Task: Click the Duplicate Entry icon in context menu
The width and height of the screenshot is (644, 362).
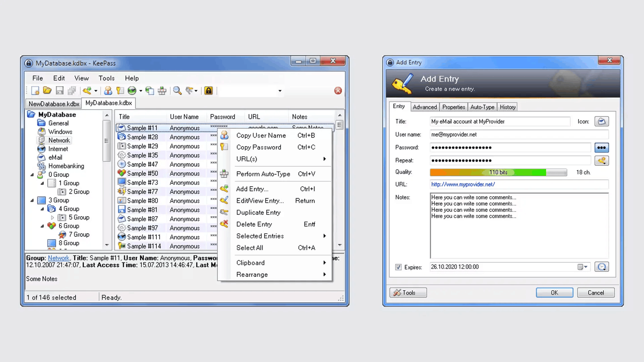Action: click(x=224, y=212)
